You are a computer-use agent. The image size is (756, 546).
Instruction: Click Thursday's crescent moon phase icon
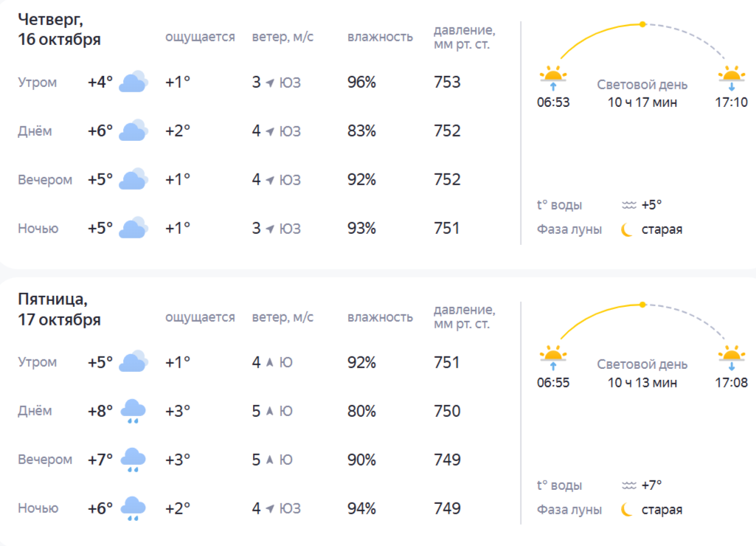pos(628,229)
